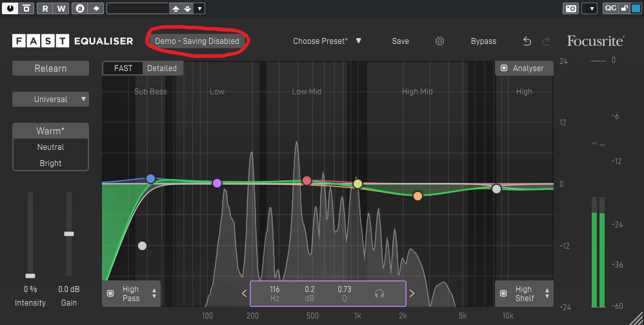Enable Write automation W button
Image resolution: width=644 pixels, height=325 pixels.
(x=61, y=8)
